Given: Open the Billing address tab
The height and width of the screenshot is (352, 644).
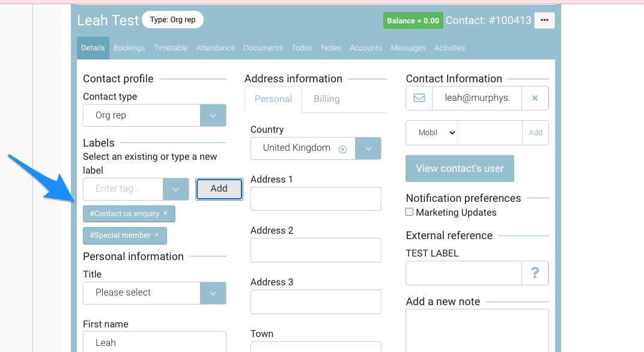Looking at the screenshot, I should (x=326, y=99).
